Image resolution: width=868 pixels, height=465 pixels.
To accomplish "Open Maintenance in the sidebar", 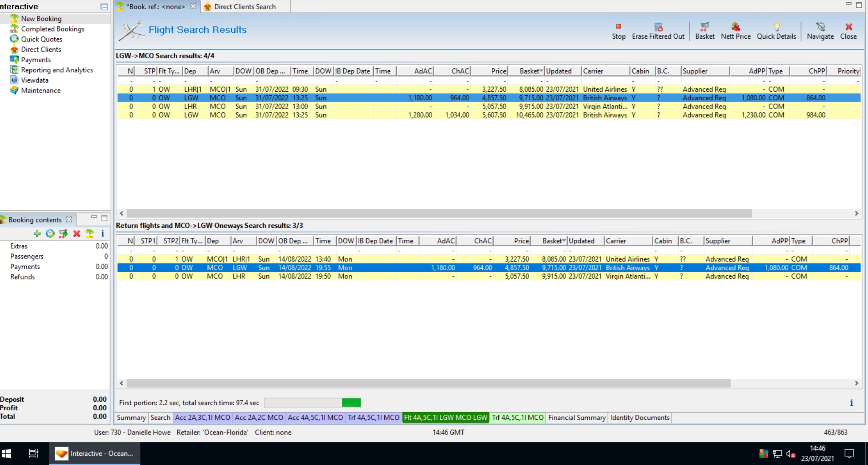I will [41, 90].
